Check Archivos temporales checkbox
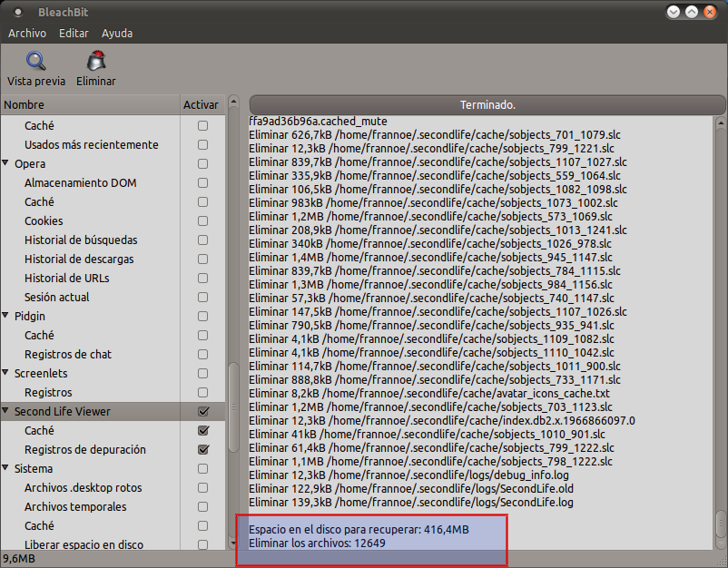728x568 pixels. [202, 506]
